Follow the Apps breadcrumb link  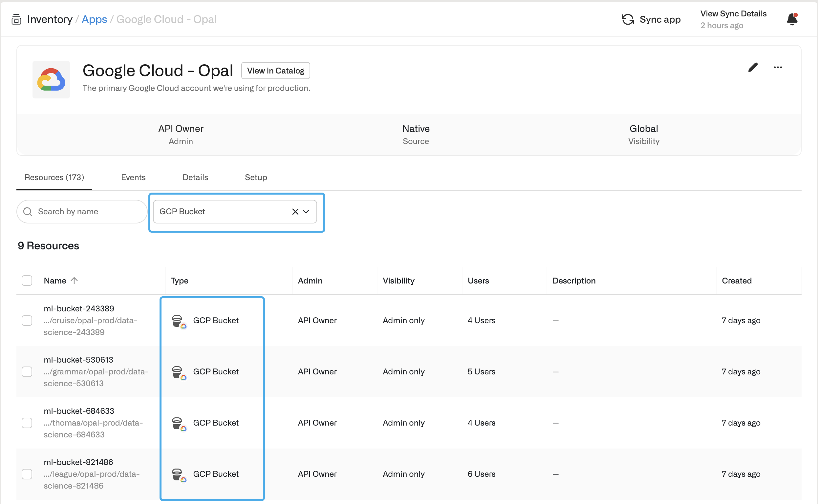point(94,19)
